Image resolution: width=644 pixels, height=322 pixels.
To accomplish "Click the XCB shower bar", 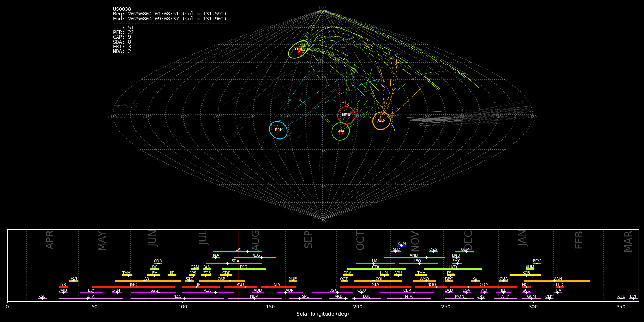I will 525,275.
